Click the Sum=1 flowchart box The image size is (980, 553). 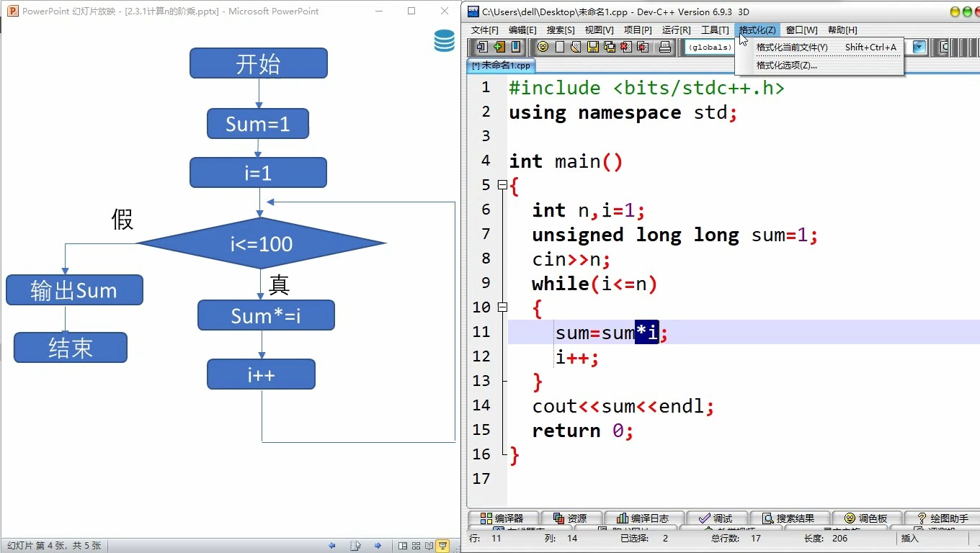(x=258, y=124)
